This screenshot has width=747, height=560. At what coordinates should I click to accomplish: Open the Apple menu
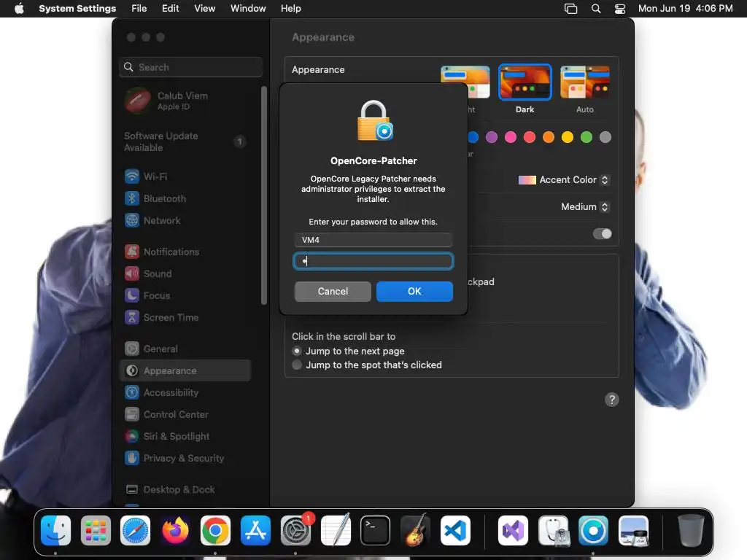(x=19, y=9)
